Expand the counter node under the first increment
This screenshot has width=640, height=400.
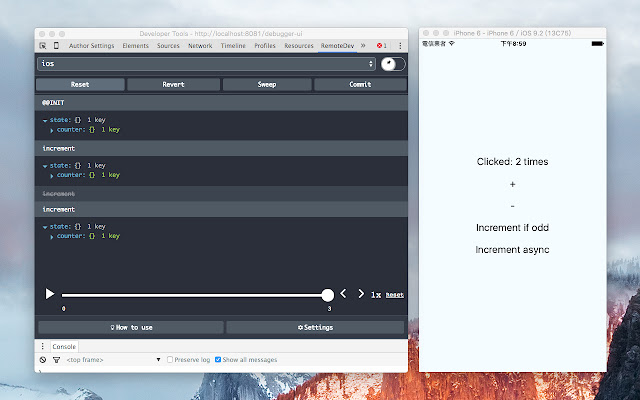point(52,176)
